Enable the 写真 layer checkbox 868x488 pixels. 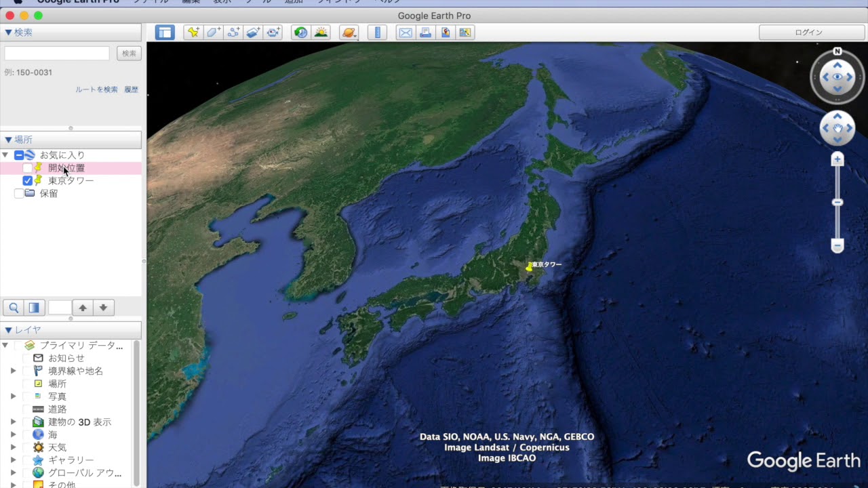[x=27, y=396]
